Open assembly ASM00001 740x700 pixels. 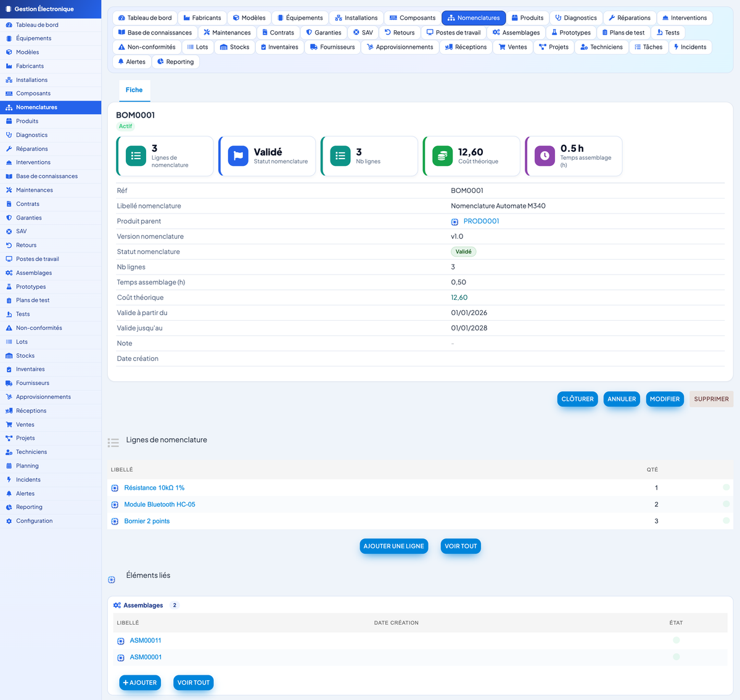(146, 657)
